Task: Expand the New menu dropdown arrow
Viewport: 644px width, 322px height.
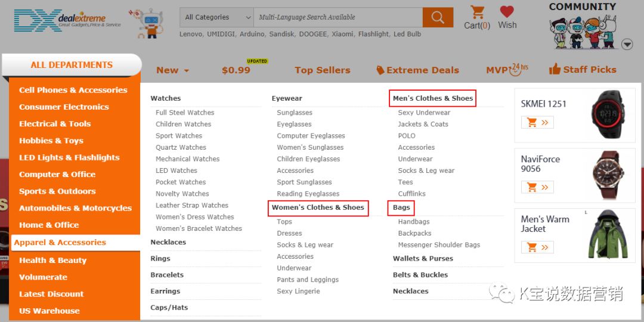Action: (x=187, y=71)
